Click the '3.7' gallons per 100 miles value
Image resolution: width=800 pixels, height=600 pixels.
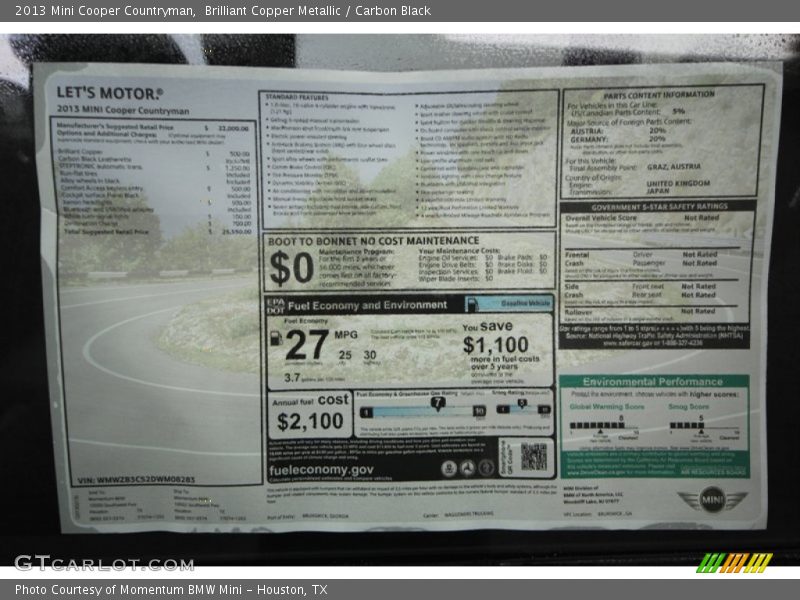292,378
